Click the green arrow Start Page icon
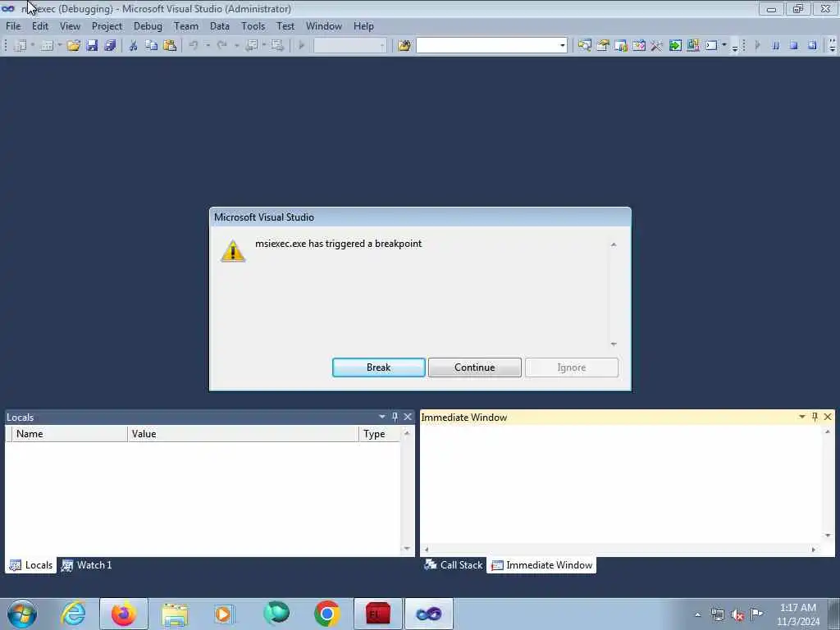Viewport: 840px width, 630px height. click(675, 46)
